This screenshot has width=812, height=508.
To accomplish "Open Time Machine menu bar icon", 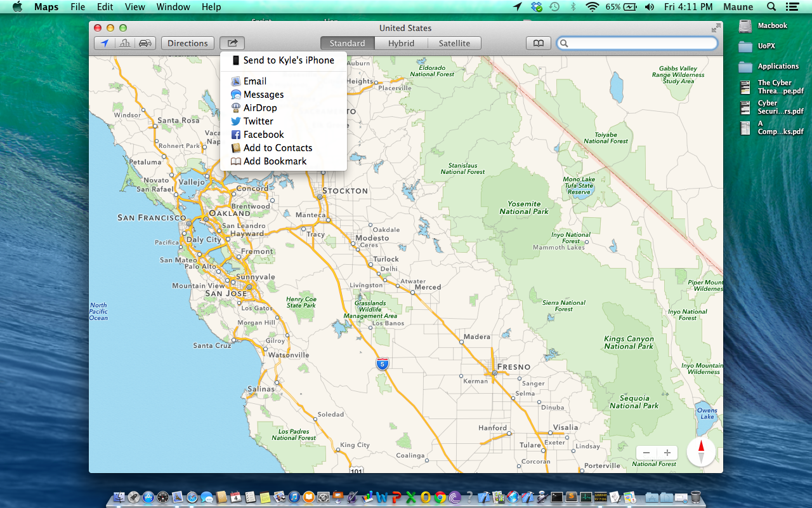I will (554, 7).
